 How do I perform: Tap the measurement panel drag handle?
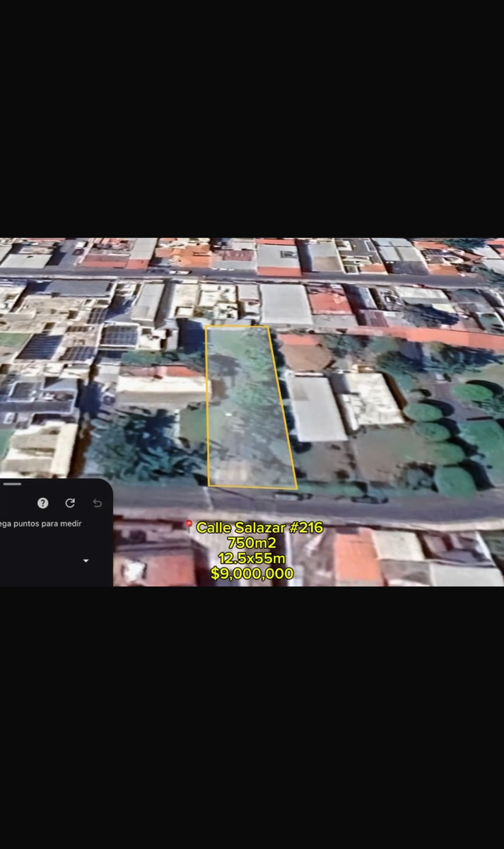(x=13, y=484)
